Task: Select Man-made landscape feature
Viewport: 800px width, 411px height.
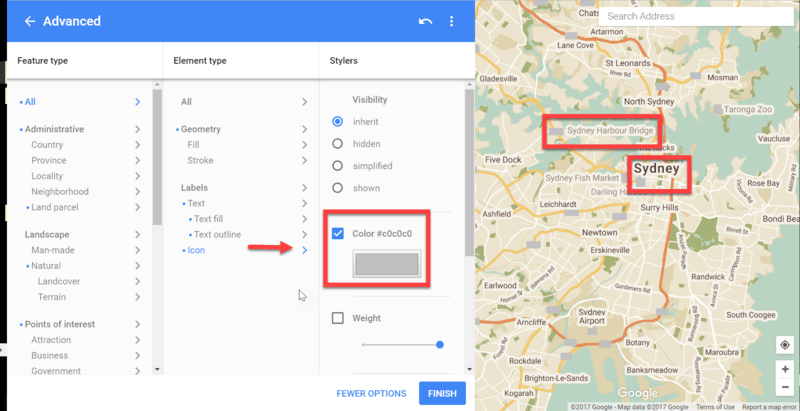Action: click(x=53, y=250)
